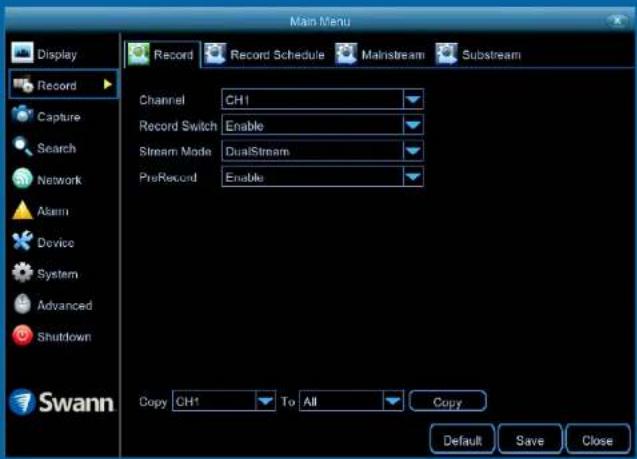Click the red Shutdown power icon
The width and height of the screenshot is (637, 459).
click(x=22, y=336)
